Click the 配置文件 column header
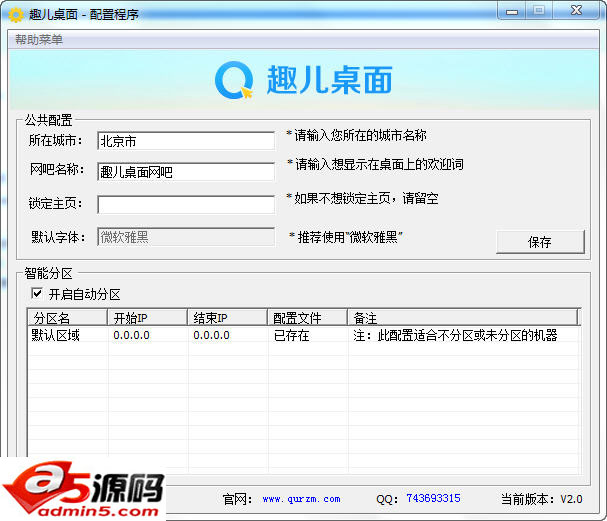 coord(307,318)
